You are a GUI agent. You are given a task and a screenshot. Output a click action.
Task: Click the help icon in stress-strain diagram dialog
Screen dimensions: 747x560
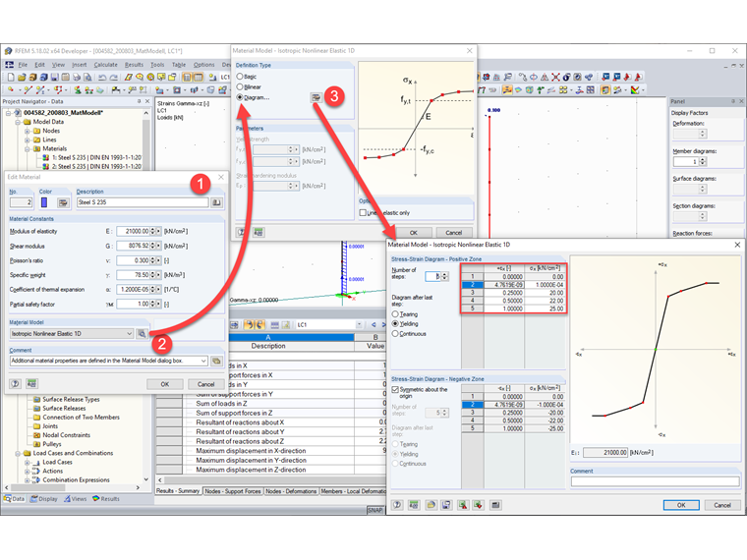(397, 505)
